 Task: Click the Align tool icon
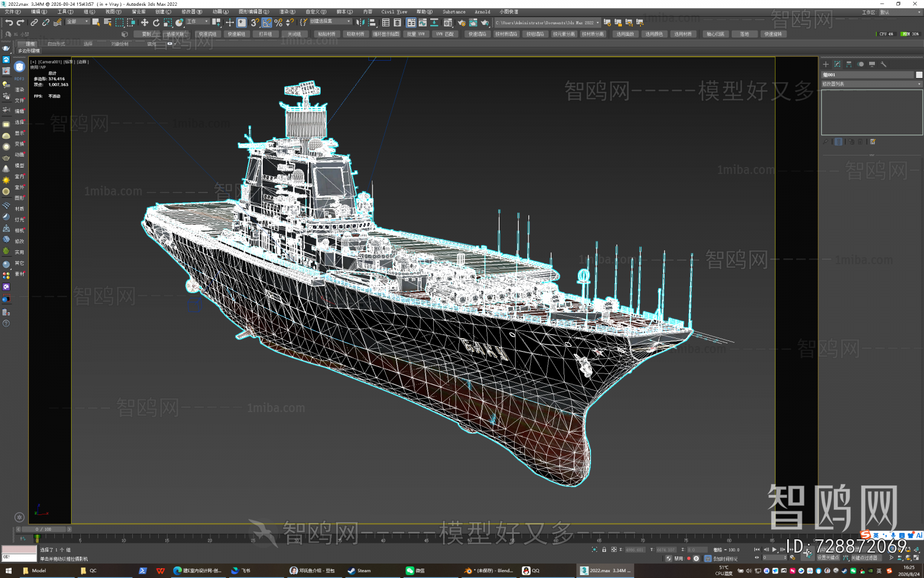point(372,23)
